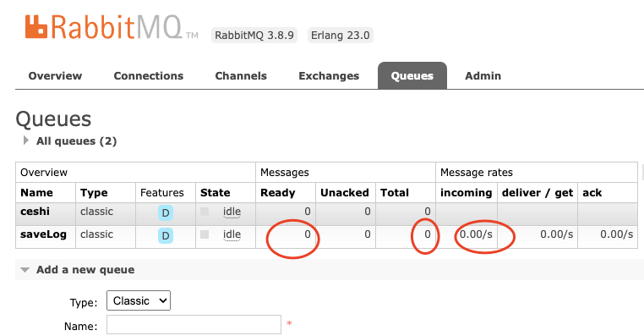Focus the queue Name input field

pyautogui.click(x=194, y=325)
